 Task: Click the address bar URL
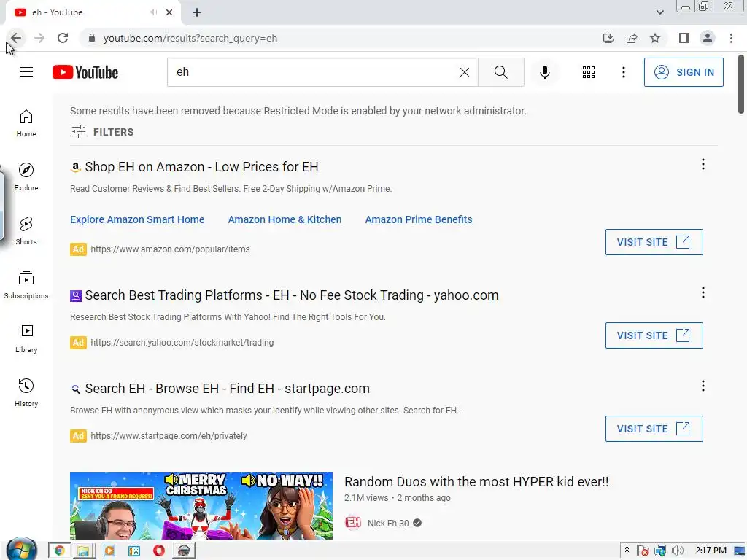tap(190, 38)
